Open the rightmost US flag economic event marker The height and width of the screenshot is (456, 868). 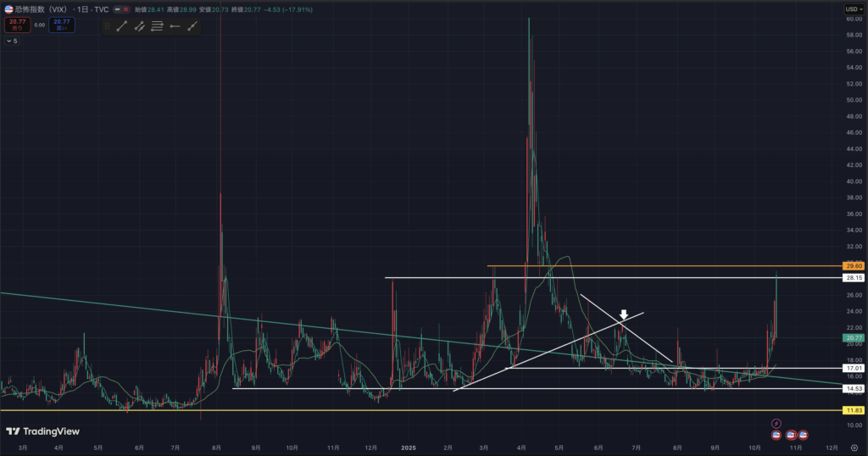tap(803, 435)
